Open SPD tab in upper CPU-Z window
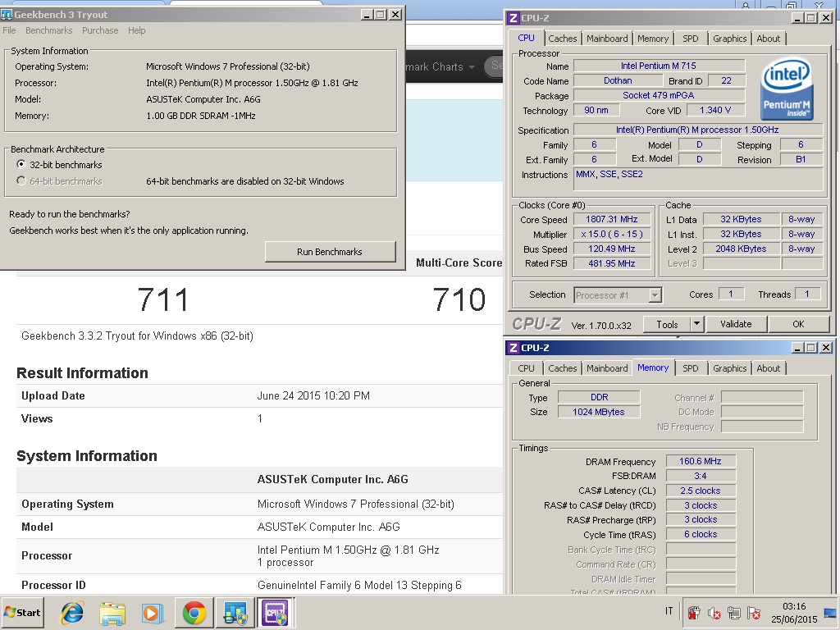The width and height of the screenshot is (840, 630). point(691,39)
